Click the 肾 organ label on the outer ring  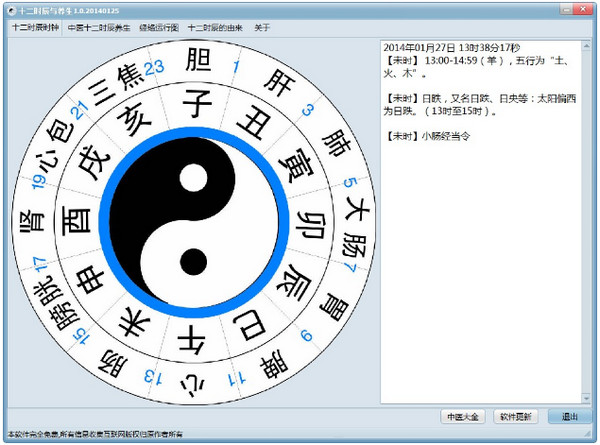pyautogui.click(x=32, y=221)
